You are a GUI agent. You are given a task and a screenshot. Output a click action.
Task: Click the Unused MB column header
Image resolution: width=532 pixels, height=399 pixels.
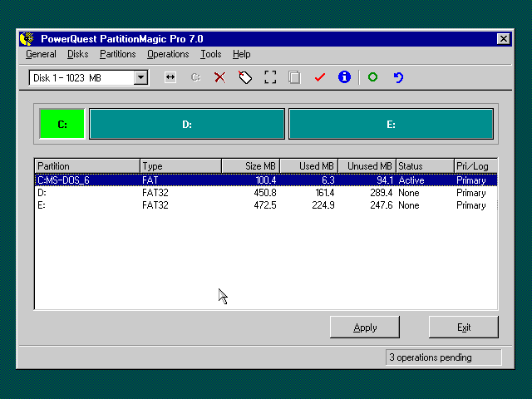point(367,166)
